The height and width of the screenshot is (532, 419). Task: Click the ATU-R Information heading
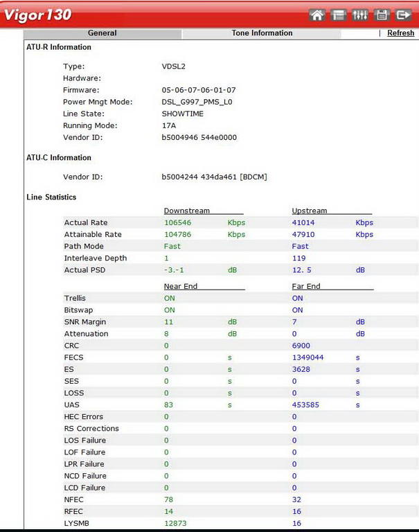(59, 47)
